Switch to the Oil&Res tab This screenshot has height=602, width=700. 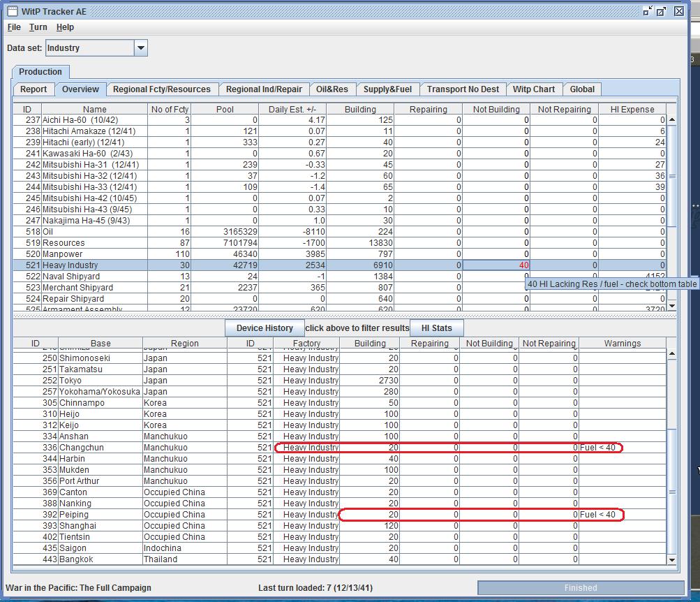(x=332, y=89)
